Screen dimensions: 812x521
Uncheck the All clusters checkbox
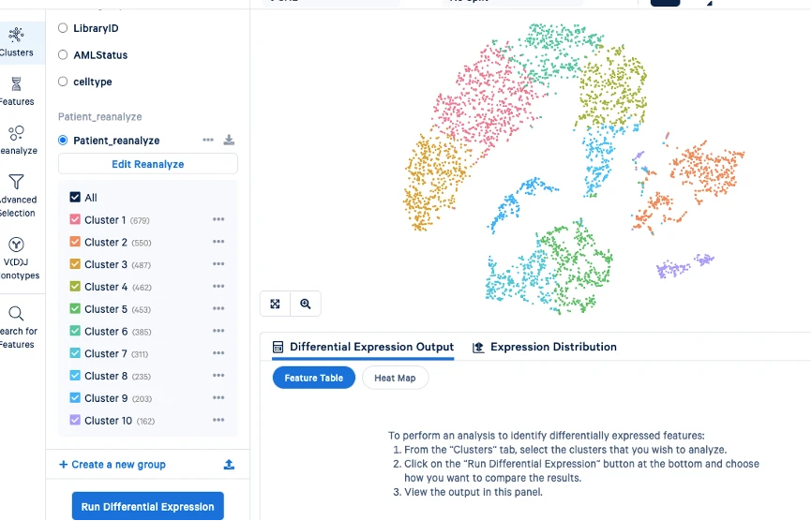pos(76,198)
